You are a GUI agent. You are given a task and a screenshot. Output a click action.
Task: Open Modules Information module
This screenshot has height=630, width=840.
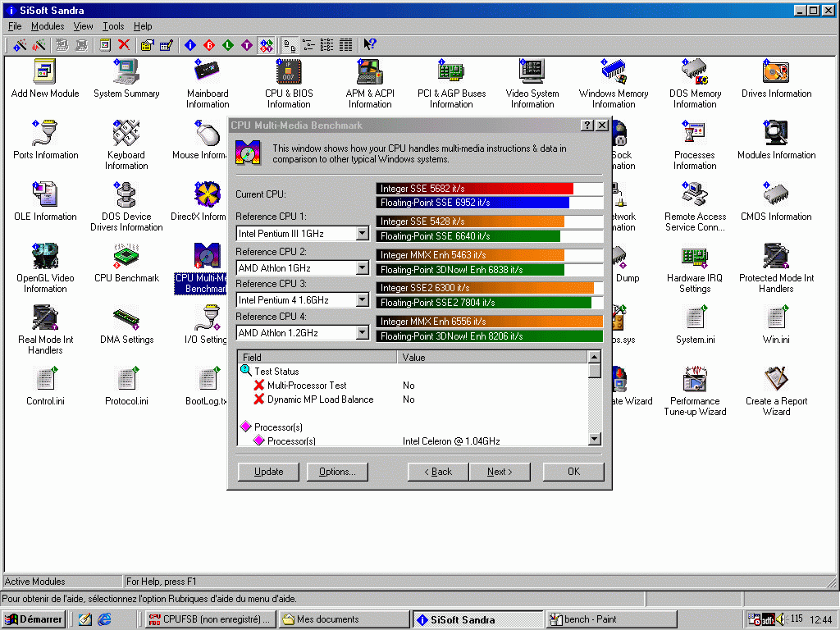(776, 140)
